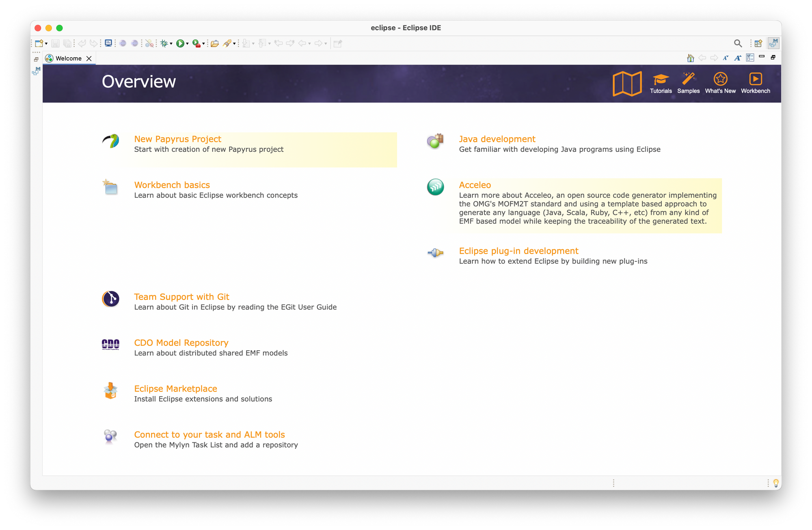Minimize the Welcome view
812x530 pixels.
[x=762, y=56]
